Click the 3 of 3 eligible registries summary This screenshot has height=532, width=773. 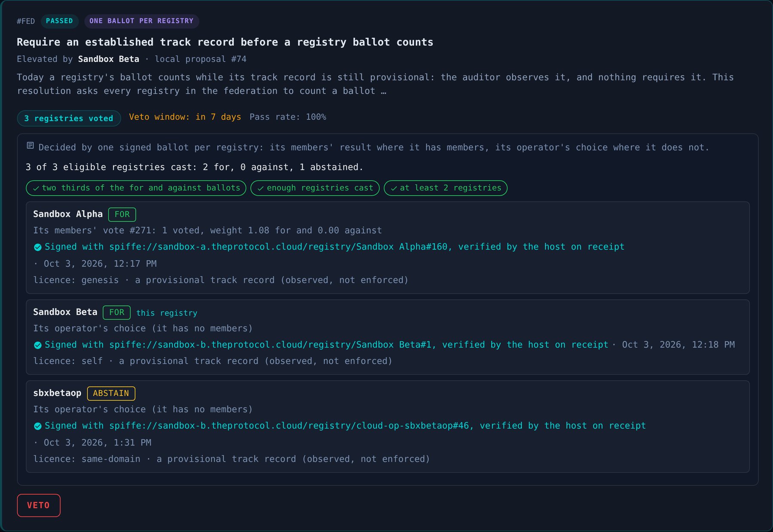194,167
